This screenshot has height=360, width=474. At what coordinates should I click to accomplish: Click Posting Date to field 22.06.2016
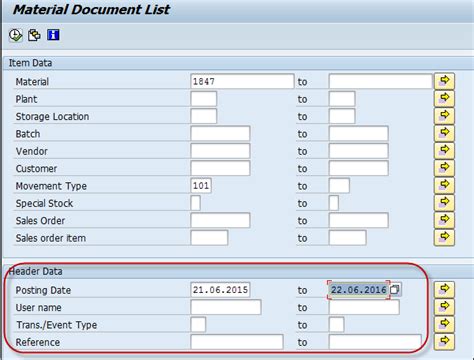[x=359, y=290]
